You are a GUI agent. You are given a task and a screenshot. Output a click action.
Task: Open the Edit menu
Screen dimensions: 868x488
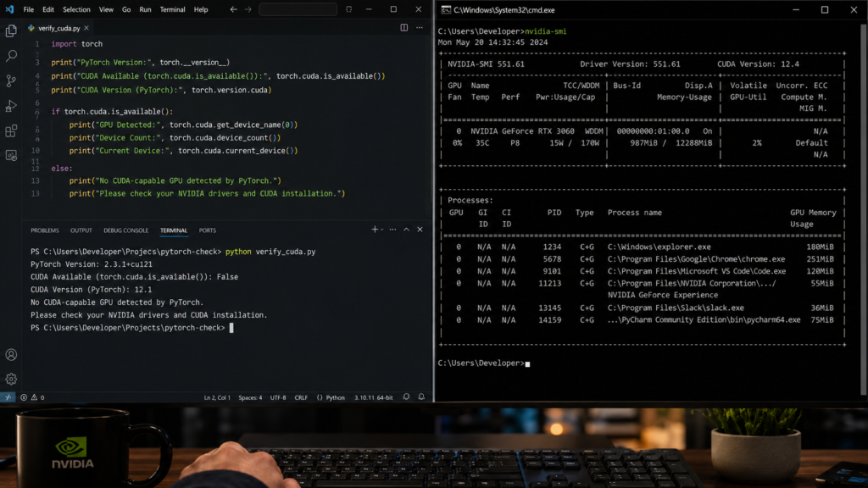tap(48, 9)
